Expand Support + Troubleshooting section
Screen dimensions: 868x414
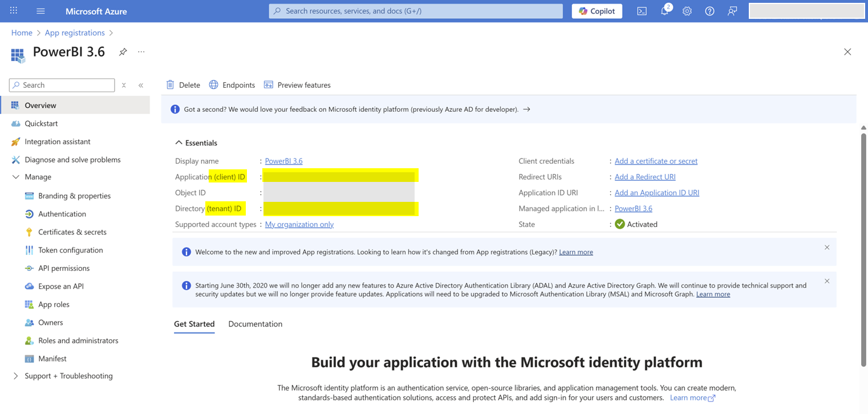pyautogui.click(x=15, y=376)
